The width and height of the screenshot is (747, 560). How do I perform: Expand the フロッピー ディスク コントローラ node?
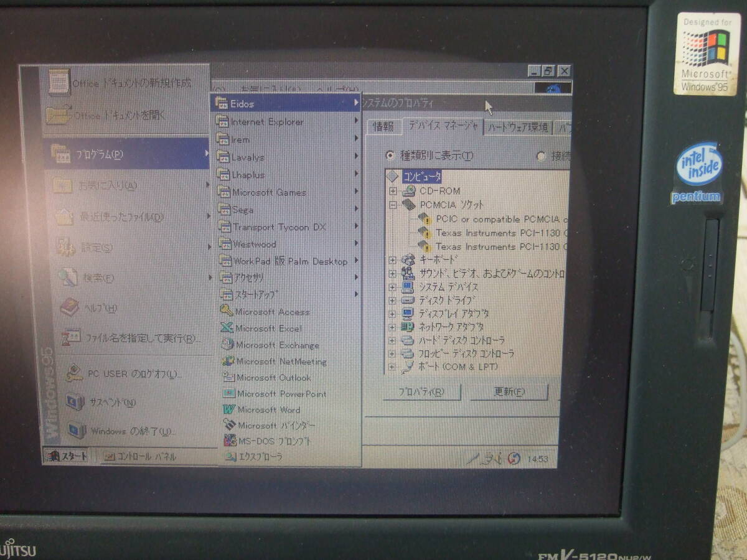click(392, 353)
